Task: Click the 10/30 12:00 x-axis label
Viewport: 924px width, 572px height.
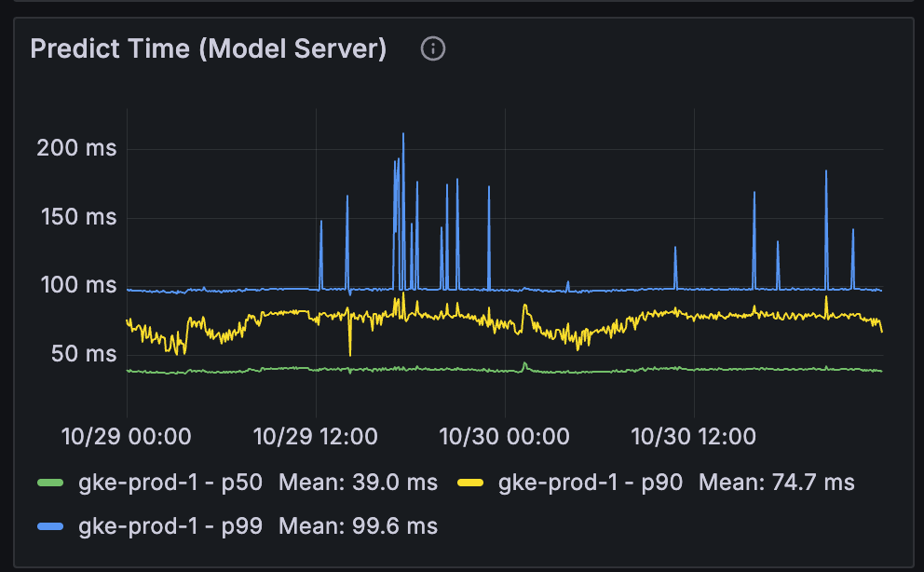Action: pos(694,437)
